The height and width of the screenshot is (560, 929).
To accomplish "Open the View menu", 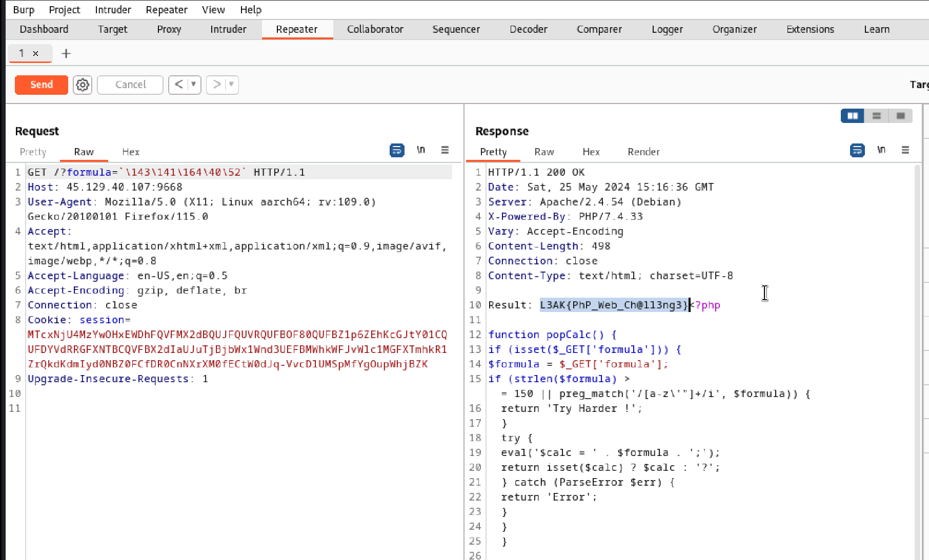I will [213, 10].
